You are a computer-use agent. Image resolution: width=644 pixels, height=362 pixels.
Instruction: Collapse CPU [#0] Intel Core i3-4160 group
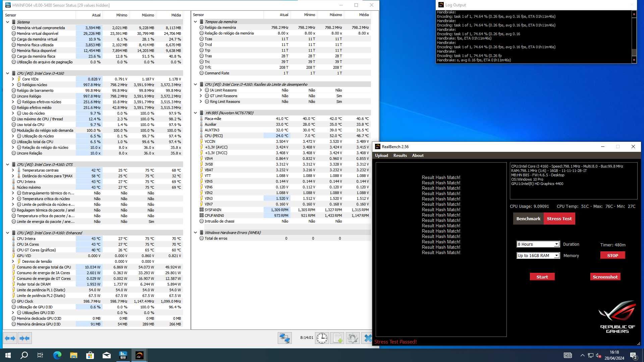pos(8,73)
